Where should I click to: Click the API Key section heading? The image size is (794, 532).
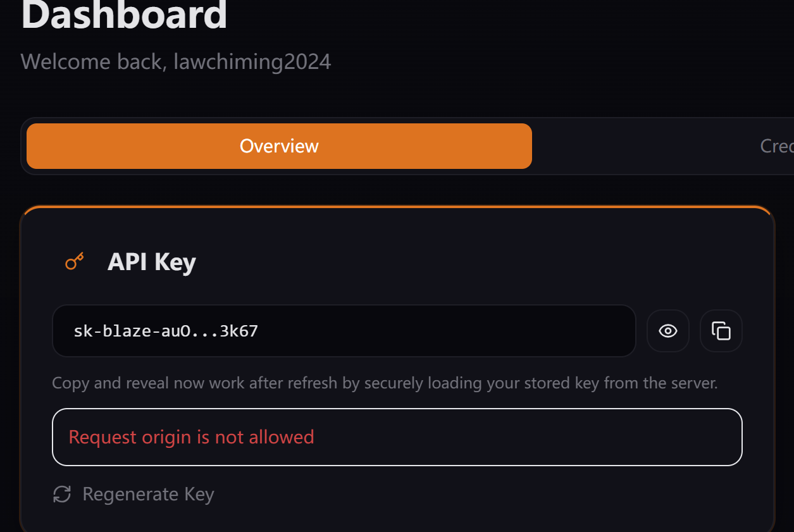tap(152, 261)
